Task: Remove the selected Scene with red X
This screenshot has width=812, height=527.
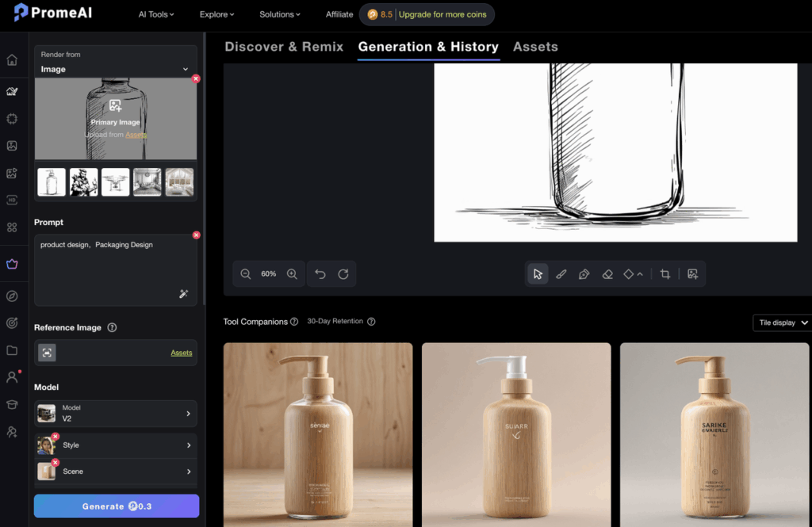Action: 56,462
